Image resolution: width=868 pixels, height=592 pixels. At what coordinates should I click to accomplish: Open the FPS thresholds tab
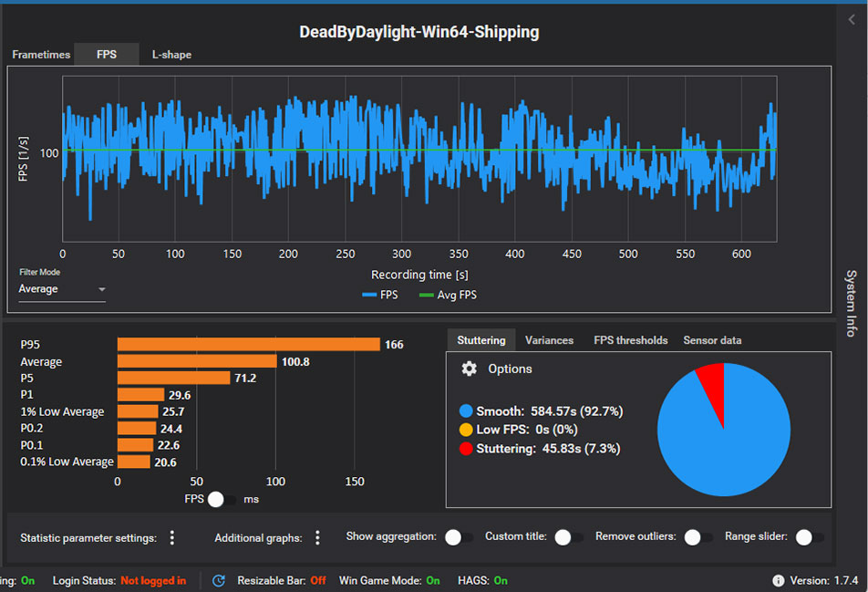click(631, 340)
